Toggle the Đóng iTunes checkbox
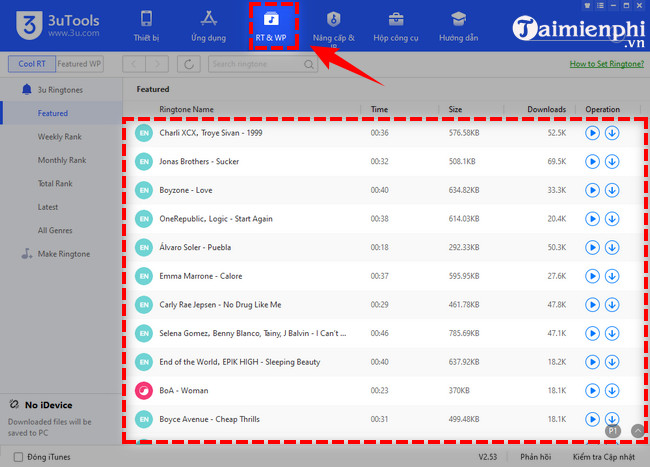Image resolution: width=650 pixels, height=467 pixels. coord(18,457)
